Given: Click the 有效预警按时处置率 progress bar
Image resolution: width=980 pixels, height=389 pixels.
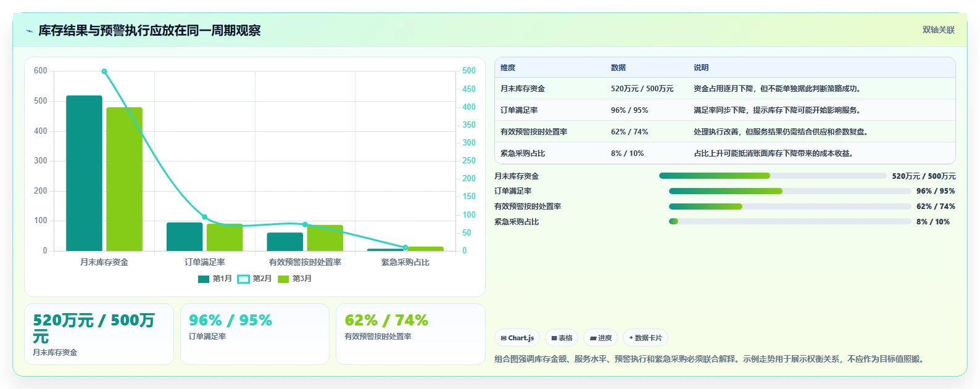Looking at the screenshot, I should (790, 207).
